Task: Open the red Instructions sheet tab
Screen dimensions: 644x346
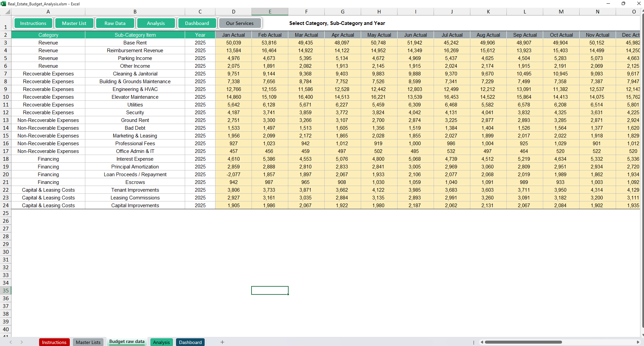Action: coord(54,342)
